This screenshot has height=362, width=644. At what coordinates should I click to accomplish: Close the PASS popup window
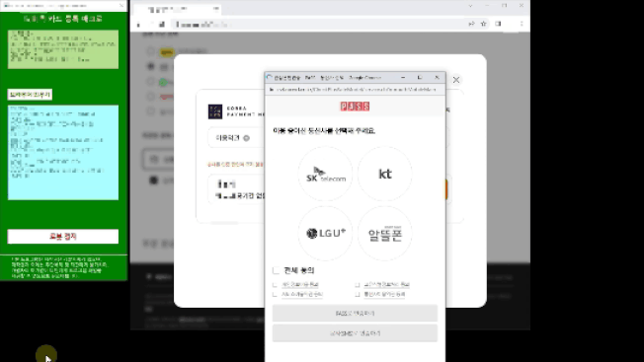click(x=437, y=78)
